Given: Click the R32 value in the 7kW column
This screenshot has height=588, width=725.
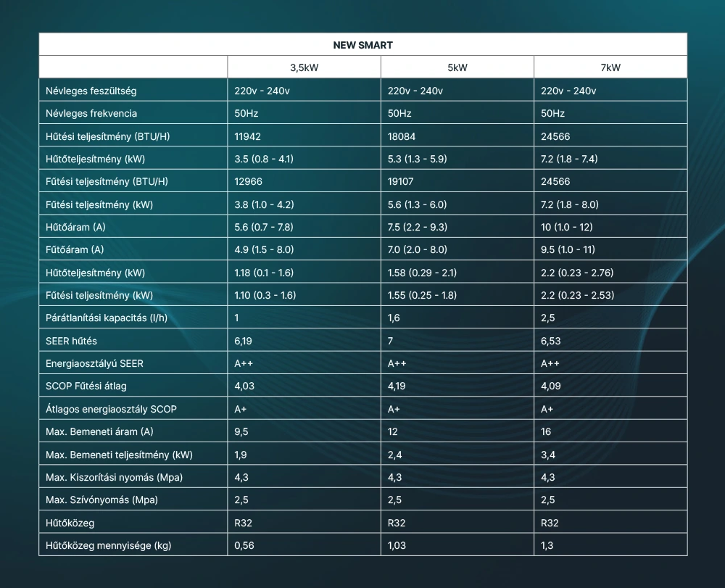Looking at the screenshot, I should click(x=550, y=522).
